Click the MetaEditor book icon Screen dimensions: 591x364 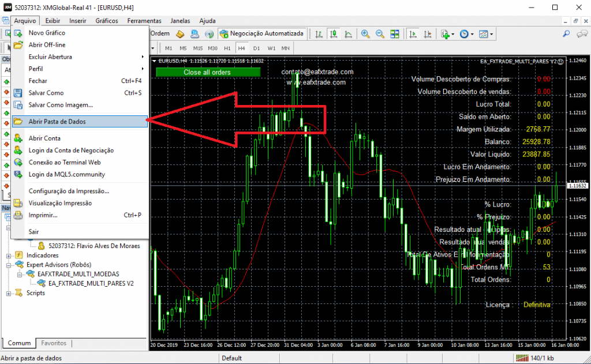tap(180, 34)
